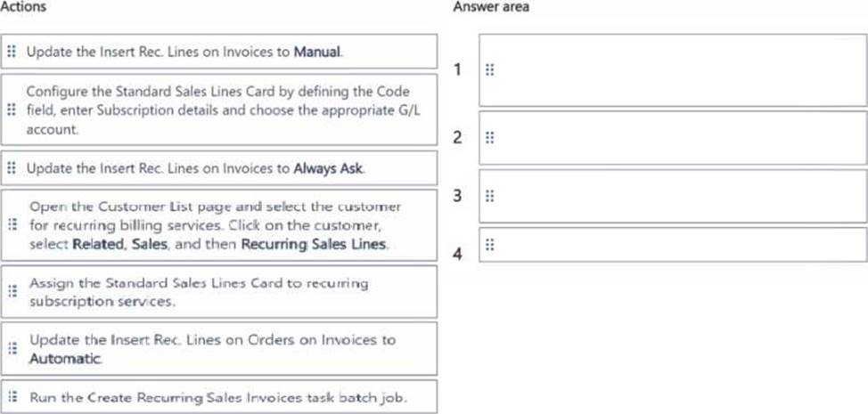Click drag handle of Configure Standard Sales Lines action
This screenshot has height=414, width=868.
[12, 110]
